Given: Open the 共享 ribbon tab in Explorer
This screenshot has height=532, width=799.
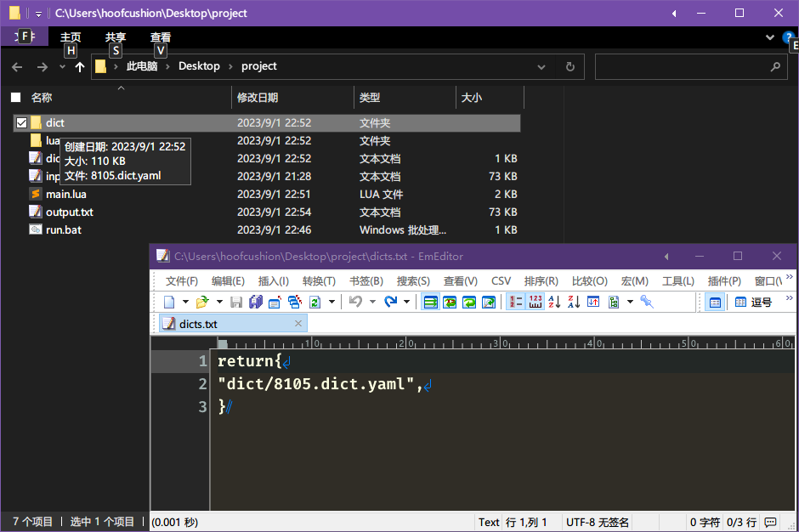Looking at the screenshot, I should (116, 37).
